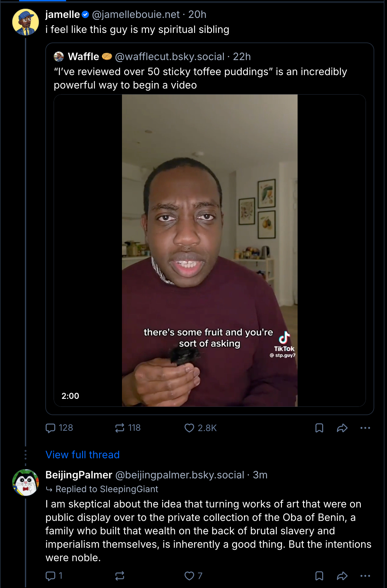Open BeijingPalmer's profile avatar

coord(26,482)
